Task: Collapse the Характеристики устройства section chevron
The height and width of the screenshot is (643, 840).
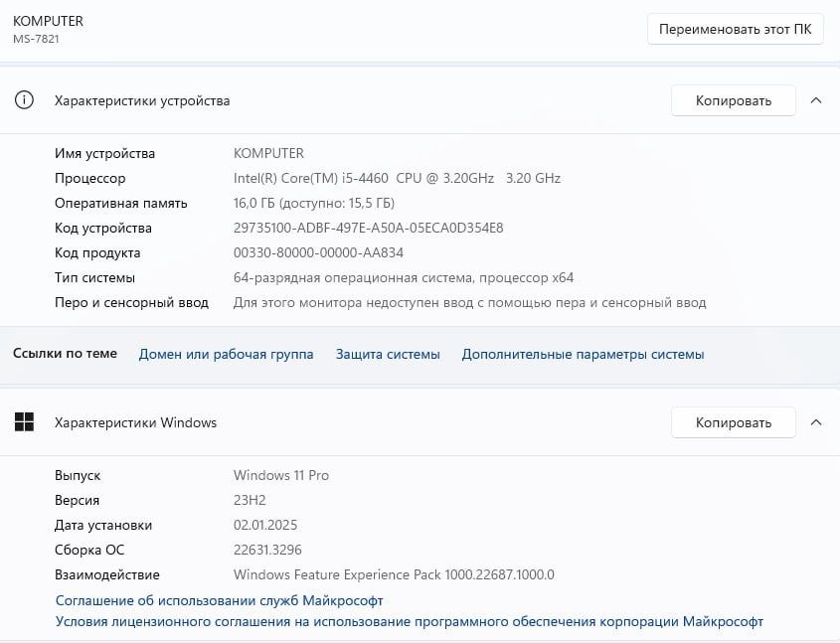Action: click(x=816, y=100)
